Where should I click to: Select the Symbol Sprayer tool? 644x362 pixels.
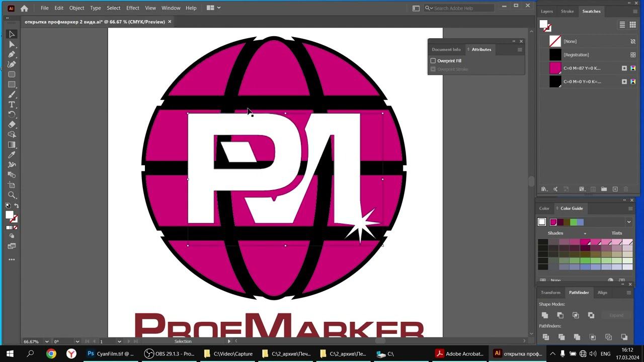12,165
